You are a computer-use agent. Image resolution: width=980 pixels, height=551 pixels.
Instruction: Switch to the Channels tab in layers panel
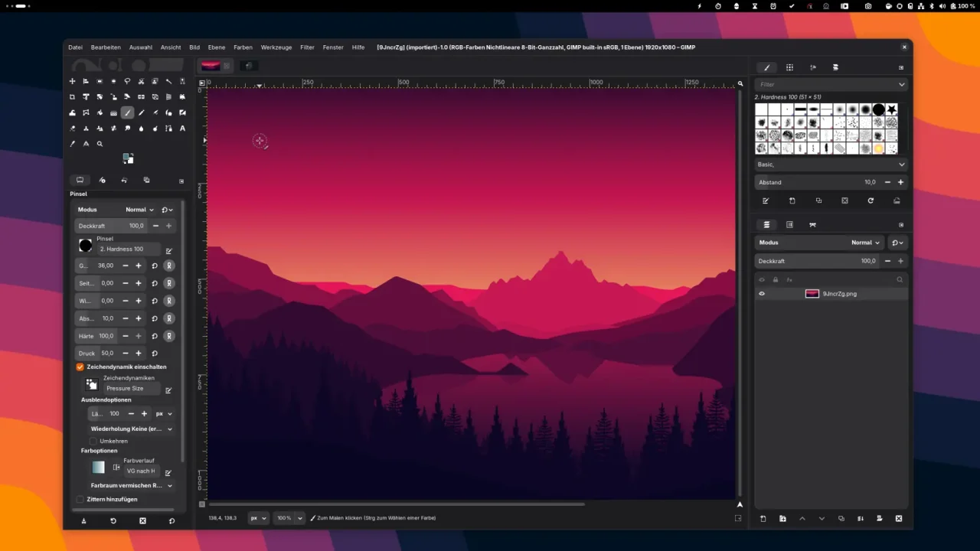(790, 224)
